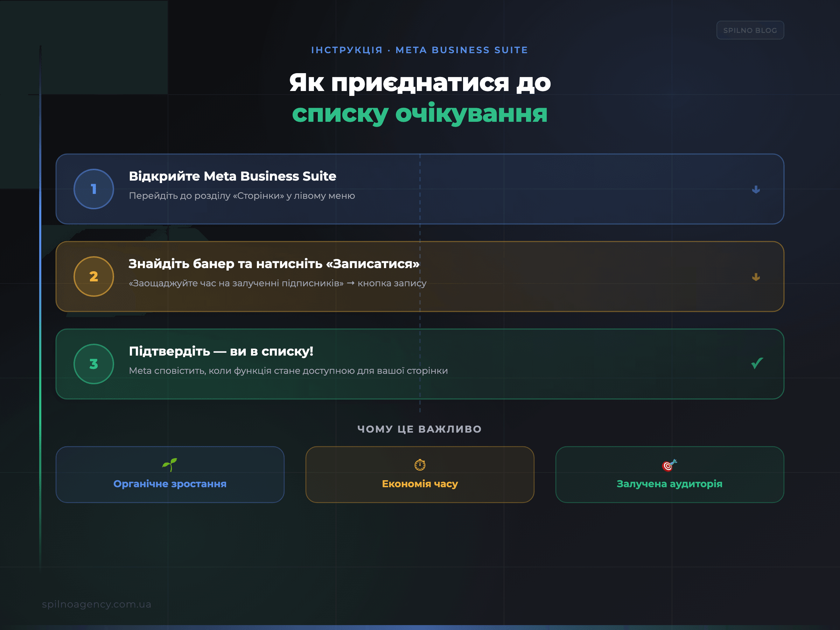Click the step 3 number circle
The height and width of the screenshot is (630, 840).
(94, 364)
